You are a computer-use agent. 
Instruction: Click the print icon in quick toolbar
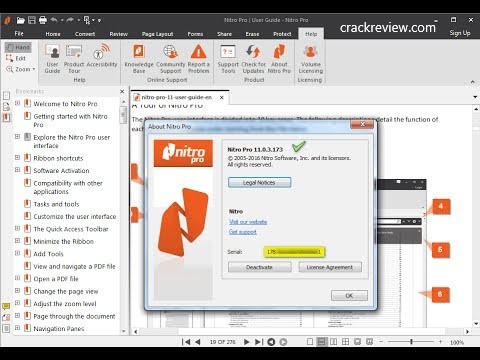pos(43,20)
